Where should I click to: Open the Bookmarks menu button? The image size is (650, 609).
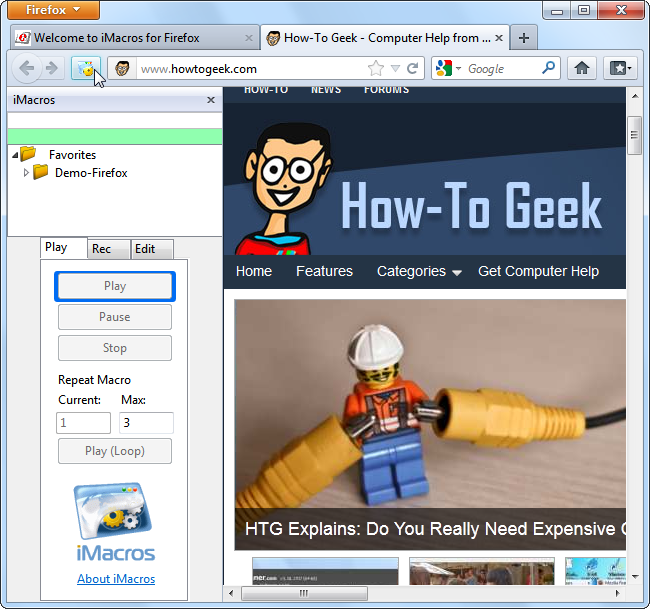(x=620, y=68)
